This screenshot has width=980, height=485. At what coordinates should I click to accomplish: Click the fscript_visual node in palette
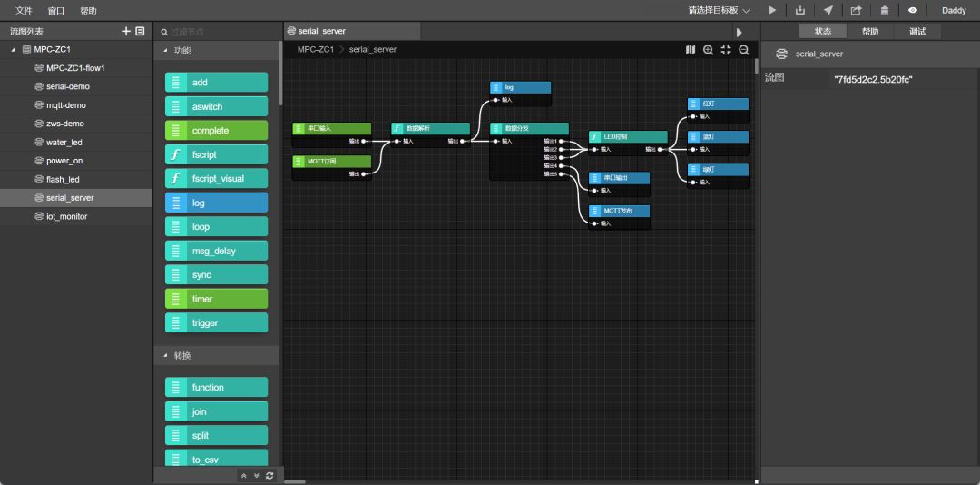217,179
